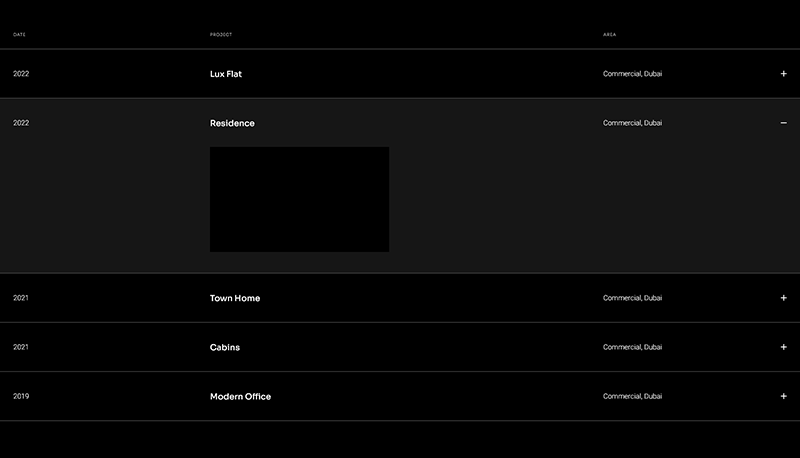The image size is (800, 458).
Task: Click the DATE column header
Action: click(x=19, y=35)
